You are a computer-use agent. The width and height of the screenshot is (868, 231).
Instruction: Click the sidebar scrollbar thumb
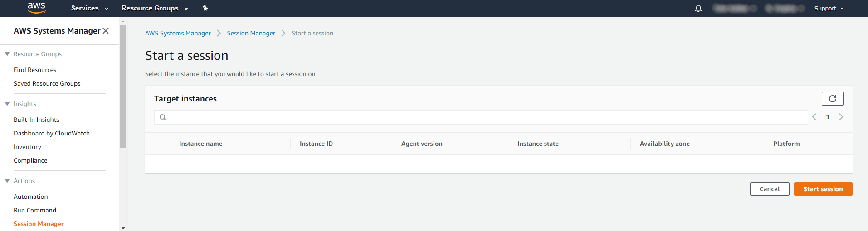pyautogui.click(x=123, y=86)
